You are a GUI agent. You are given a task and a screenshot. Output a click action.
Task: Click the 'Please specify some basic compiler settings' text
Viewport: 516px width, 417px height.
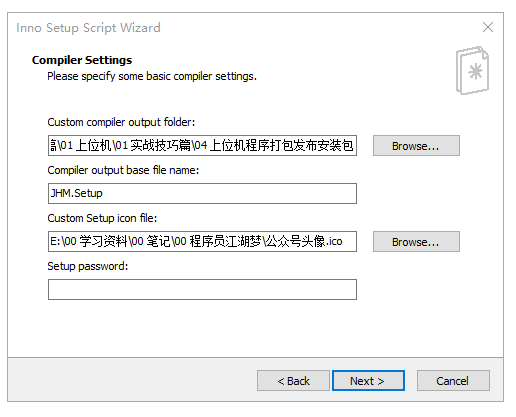coord(152,76)
